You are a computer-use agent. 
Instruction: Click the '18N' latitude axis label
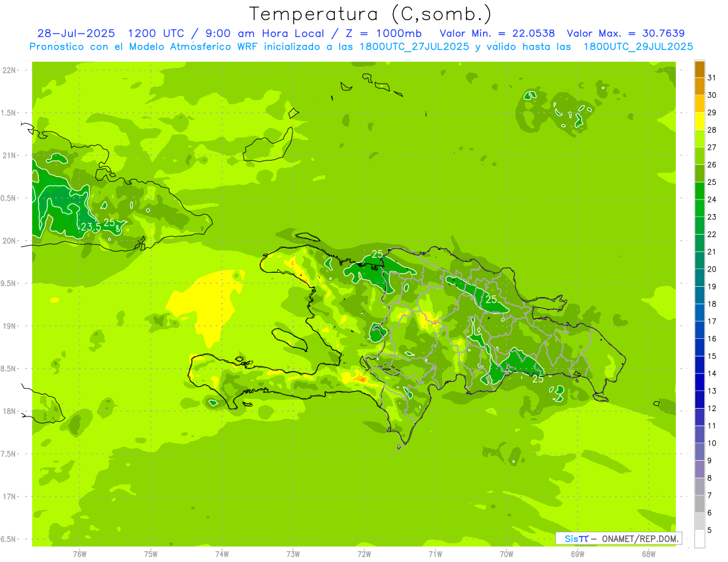pyautogui.click(x=10, y=411)
